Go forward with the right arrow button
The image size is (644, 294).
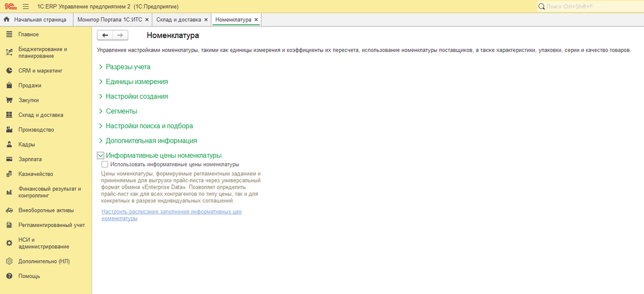tap(120, 35)
